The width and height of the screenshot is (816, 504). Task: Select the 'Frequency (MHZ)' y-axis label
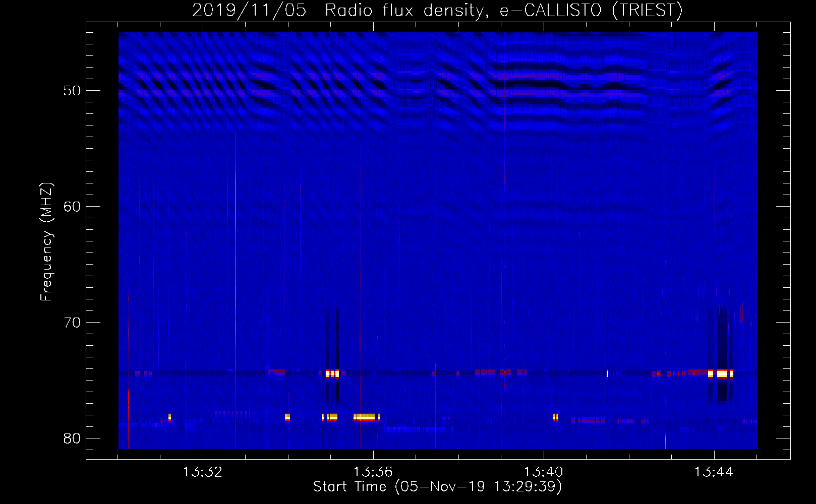pyautogui.click(x=46, y=242)
